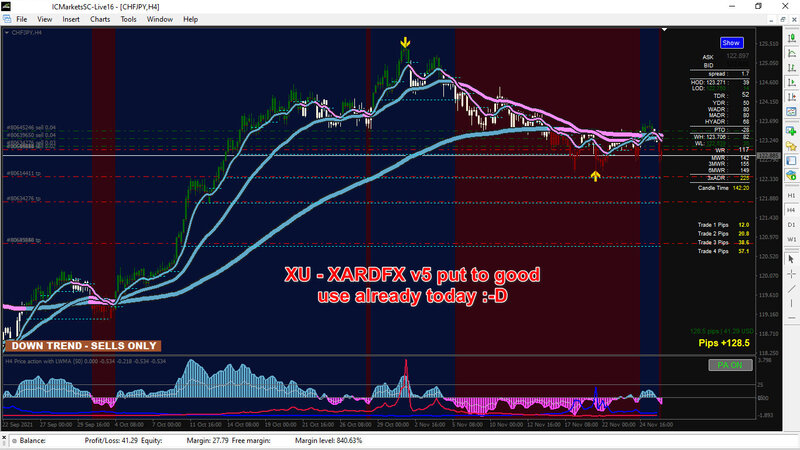Select the horizontal line tool
Image resolution: width=800 pixels, height=450 pixels.
(791, 318)
